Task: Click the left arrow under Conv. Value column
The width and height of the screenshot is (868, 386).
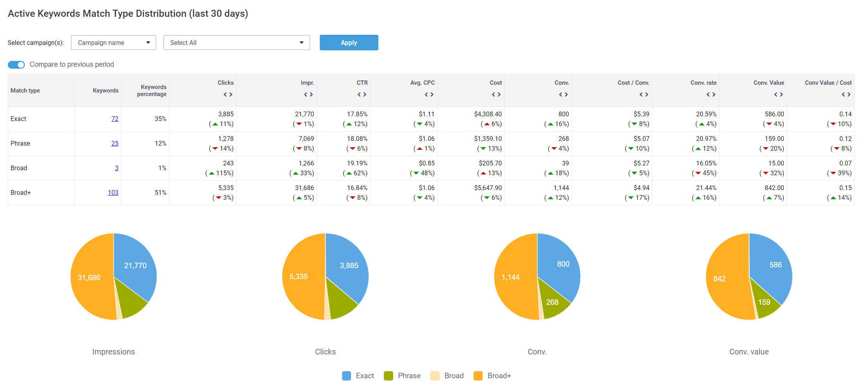Action: tap(776, 94)
